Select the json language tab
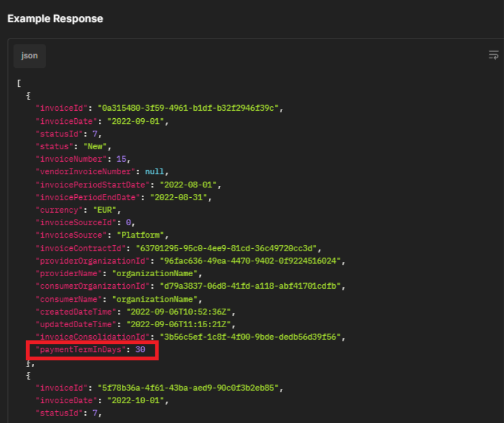The height and width of the screenshot is (423, 504). click(30, 55)
